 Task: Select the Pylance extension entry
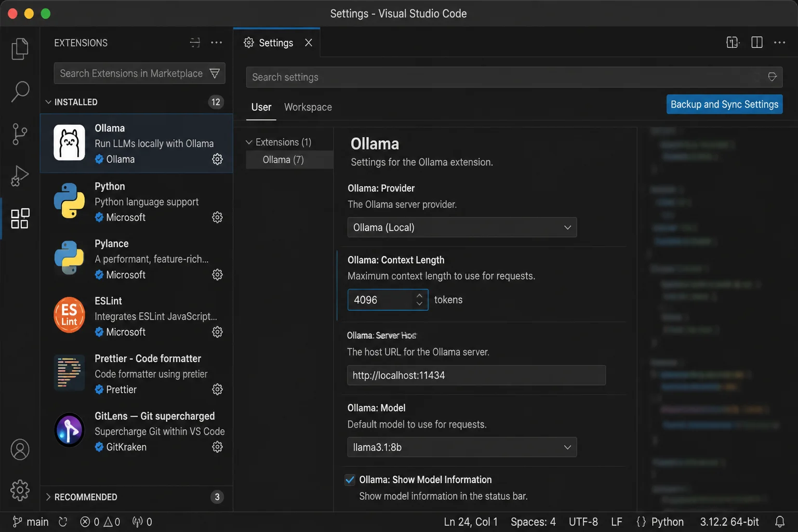(136, 259)
